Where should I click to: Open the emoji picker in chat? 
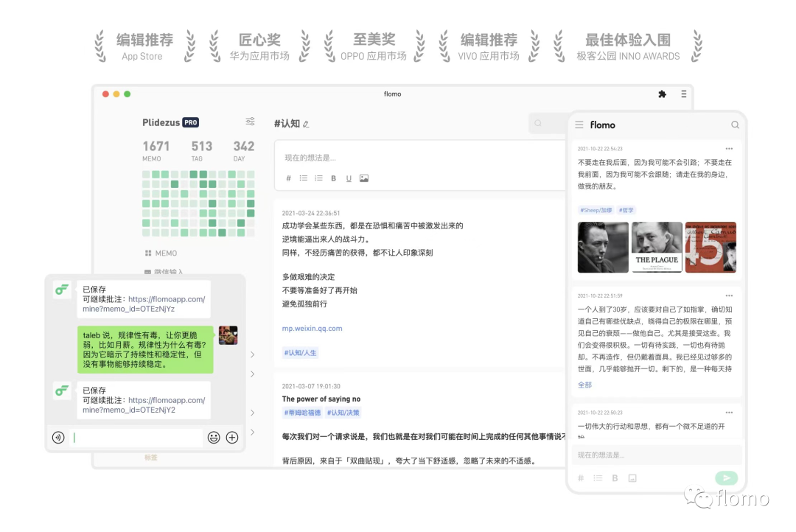pyautogui.click(x=214, y=437)
